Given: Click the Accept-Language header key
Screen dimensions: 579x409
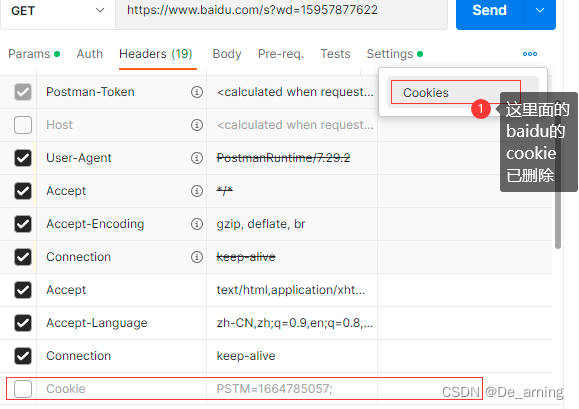Looking at the screenshot, I should (x=97, y=323).
